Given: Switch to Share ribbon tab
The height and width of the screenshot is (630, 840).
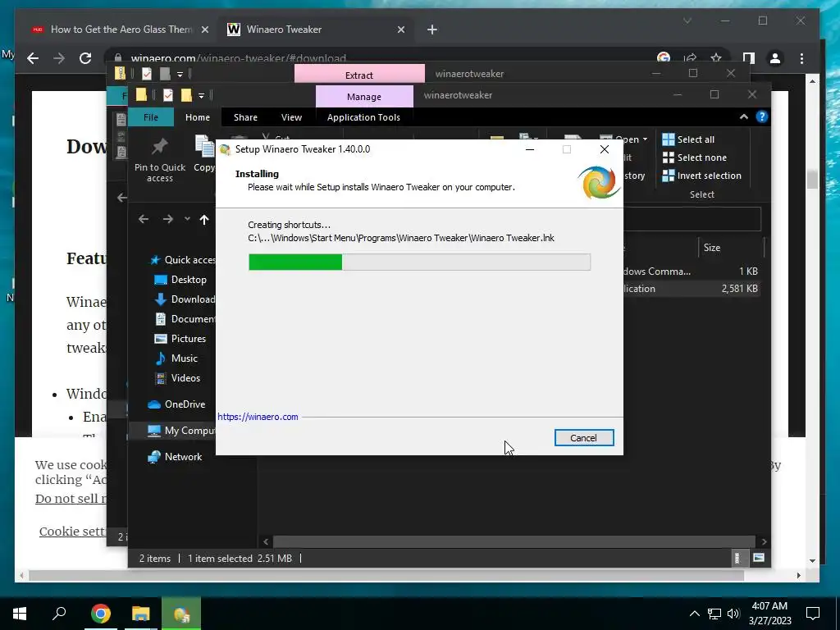Looking at the screenshot, I should coord(245,116).
